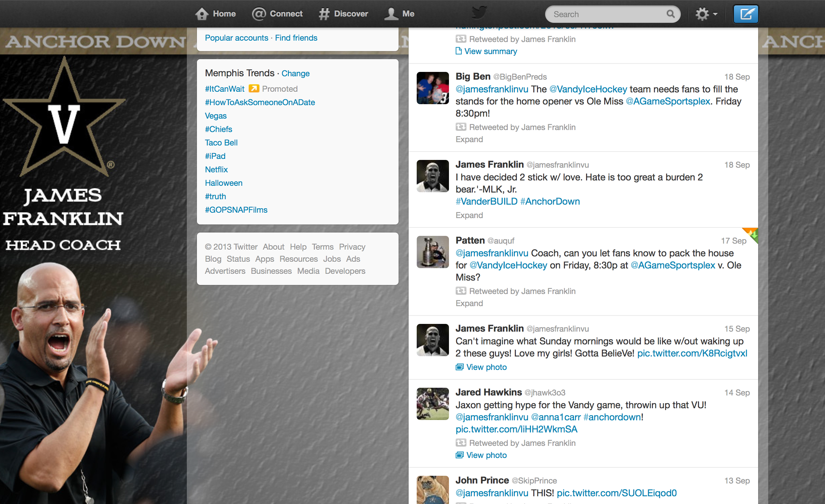Open the Discover tab
This screenshot has height=504, width=825.
coord(343,14)
